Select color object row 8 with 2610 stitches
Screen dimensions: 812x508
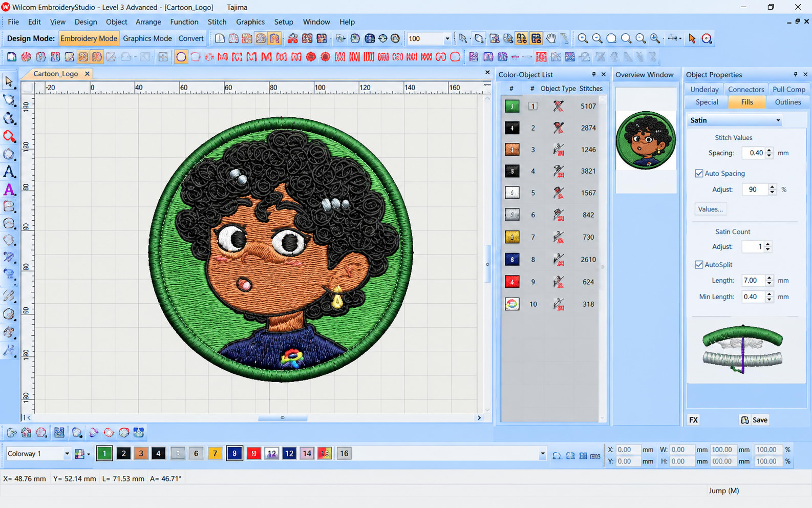pyautogui.click(x=550, y=260)
